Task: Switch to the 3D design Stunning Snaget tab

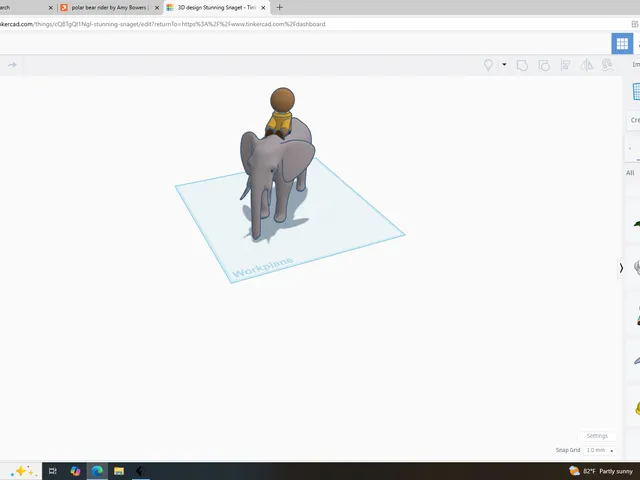Action: click(x=216, y=7)
